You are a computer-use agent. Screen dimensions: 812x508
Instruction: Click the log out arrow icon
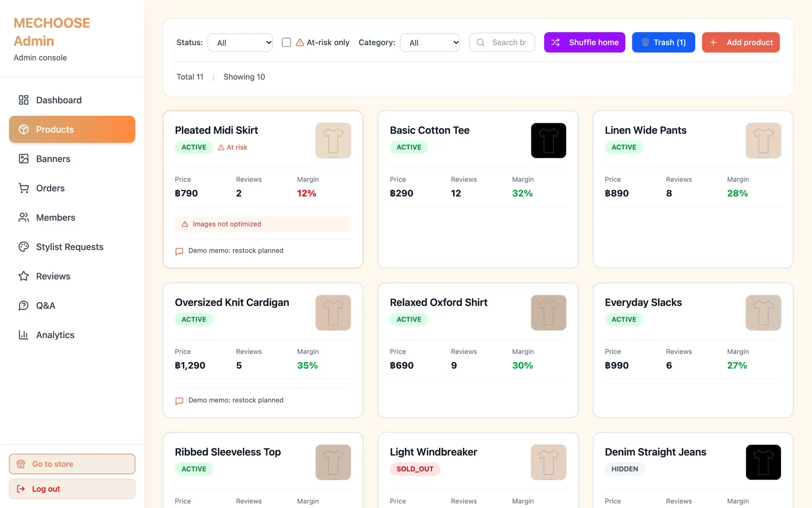21,489
